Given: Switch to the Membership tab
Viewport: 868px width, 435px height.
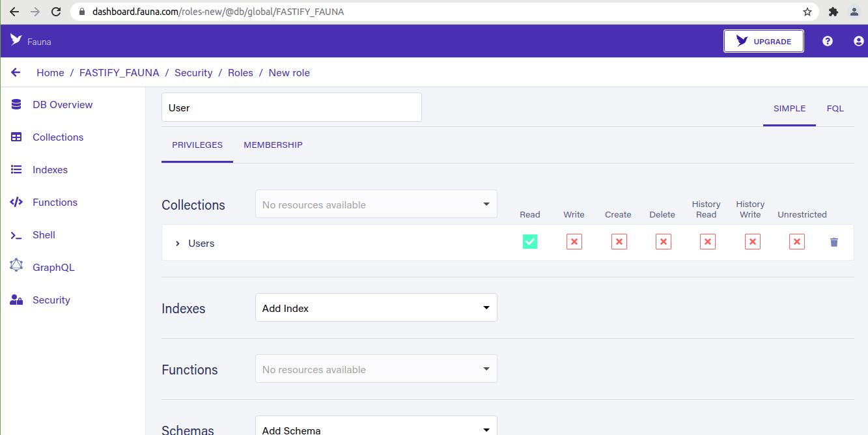Looking at the screenshot, I should (x=273, y=145).
